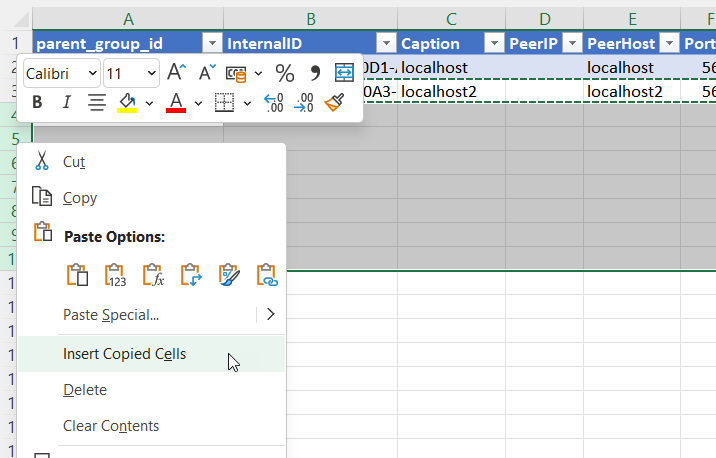
Task: Choose Clear Contents from context menu
Action: (110, 426)
